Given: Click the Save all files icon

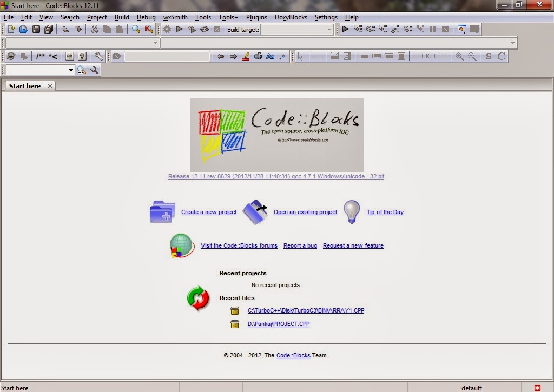Looking at the screenshot, I should click(49, 29).
